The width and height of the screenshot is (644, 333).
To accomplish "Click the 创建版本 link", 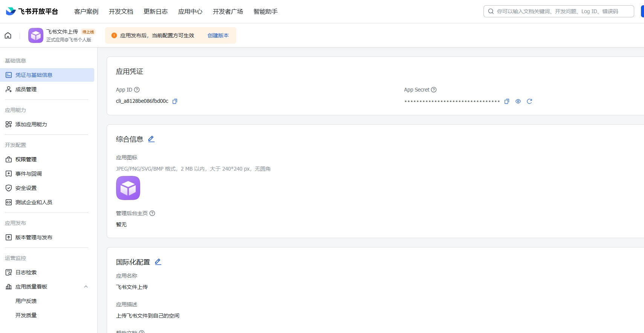I will pos(218,35).
